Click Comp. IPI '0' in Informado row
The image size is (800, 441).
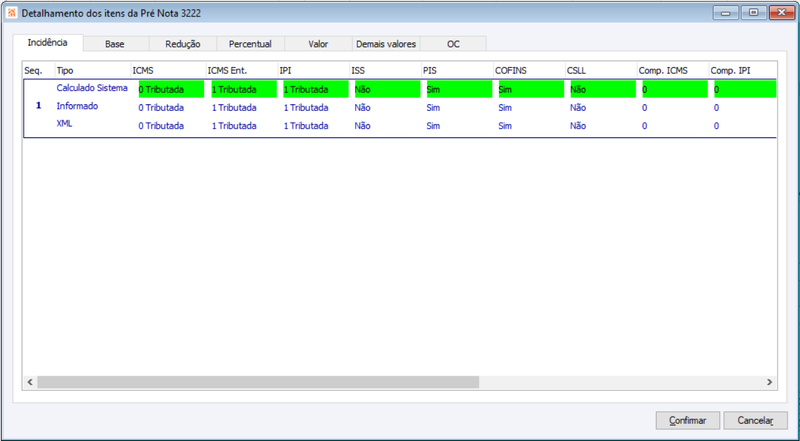click(716, 108)
